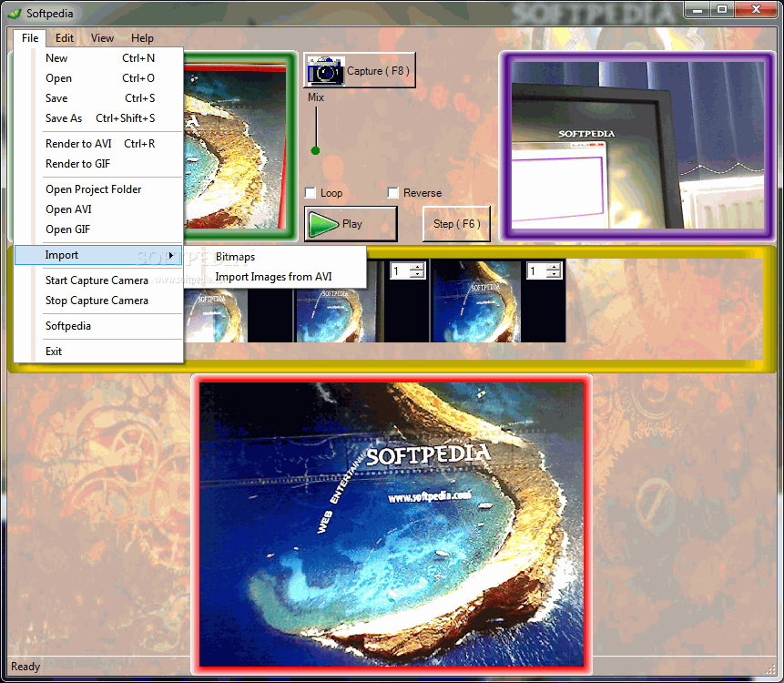784x683 pixels.
Task: Select Save in the File menu
Action: click(99, 98)
